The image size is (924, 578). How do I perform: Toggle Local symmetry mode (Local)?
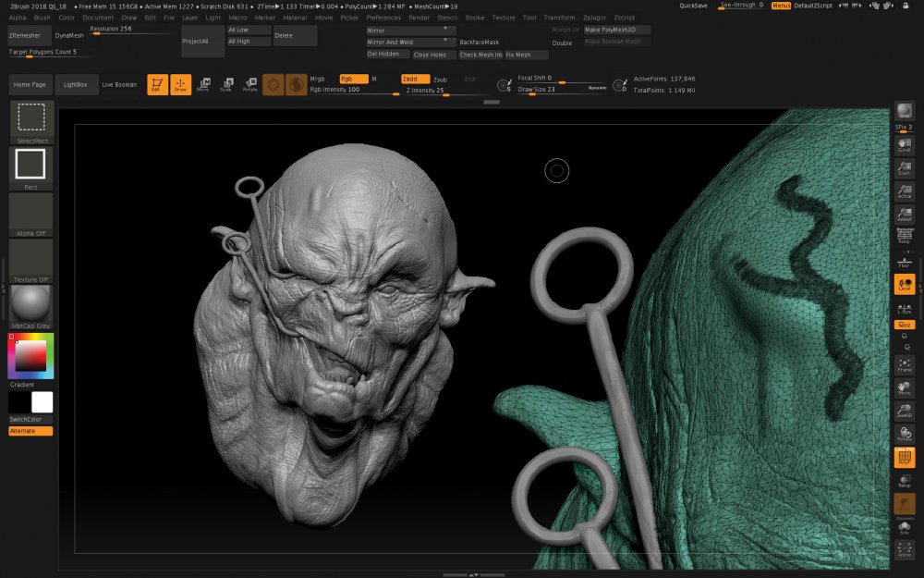click(x=904, y=284)
